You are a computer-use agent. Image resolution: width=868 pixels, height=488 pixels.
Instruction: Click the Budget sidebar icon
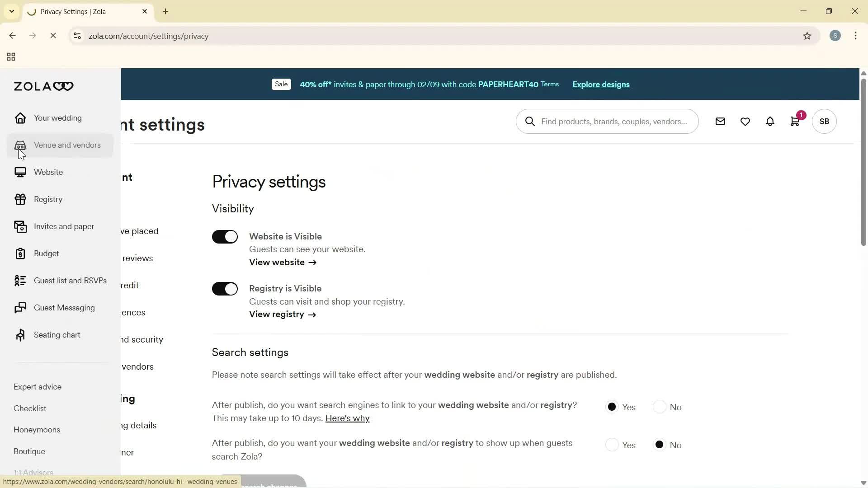(x=20, y=253)
